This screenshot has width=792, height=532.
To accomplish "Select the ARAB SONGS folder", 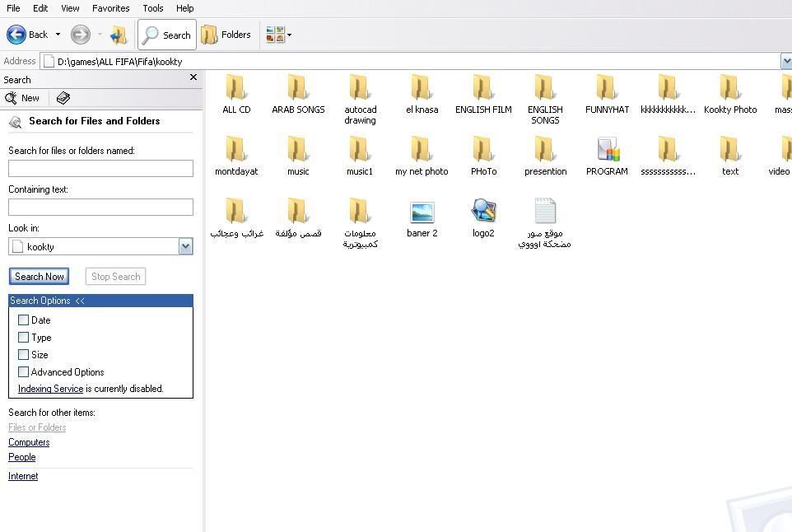I will pos(298,95).
